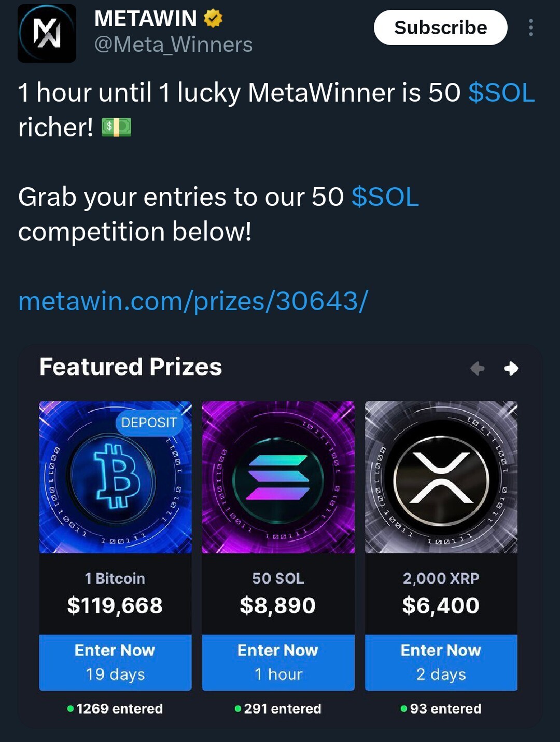
Task: Open the @Meta_Winners handle
Action: 173,45
